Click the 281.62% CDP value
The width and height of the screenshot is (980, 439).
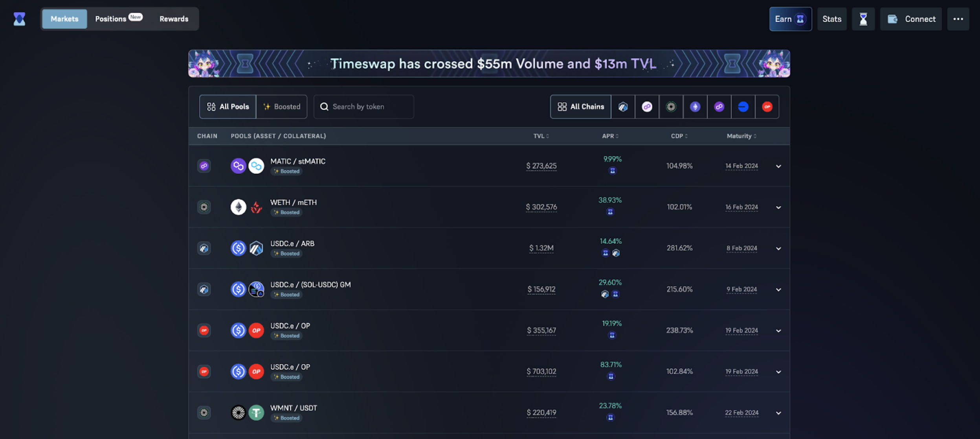pyautogui.click(x=679, y=248)
